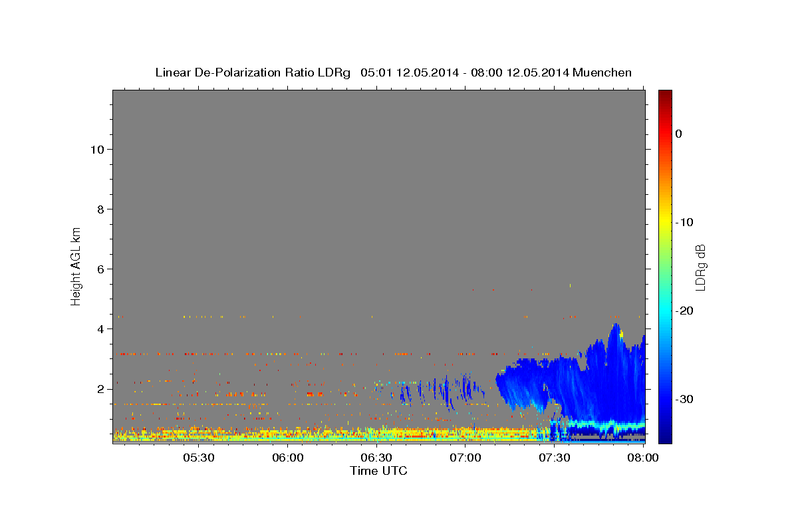
Task: Click the height tick label 10 on the left axis
Action: tap(97, 150)
